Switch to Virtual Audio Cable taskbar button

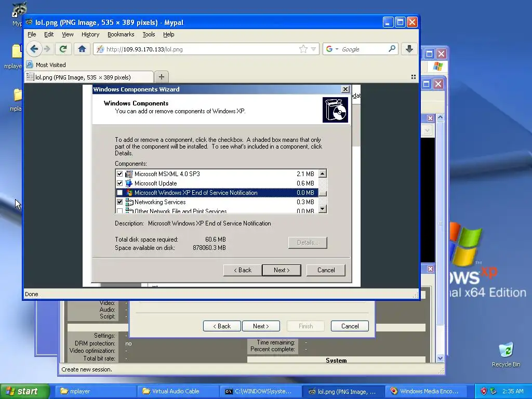[x=178, y=391]
